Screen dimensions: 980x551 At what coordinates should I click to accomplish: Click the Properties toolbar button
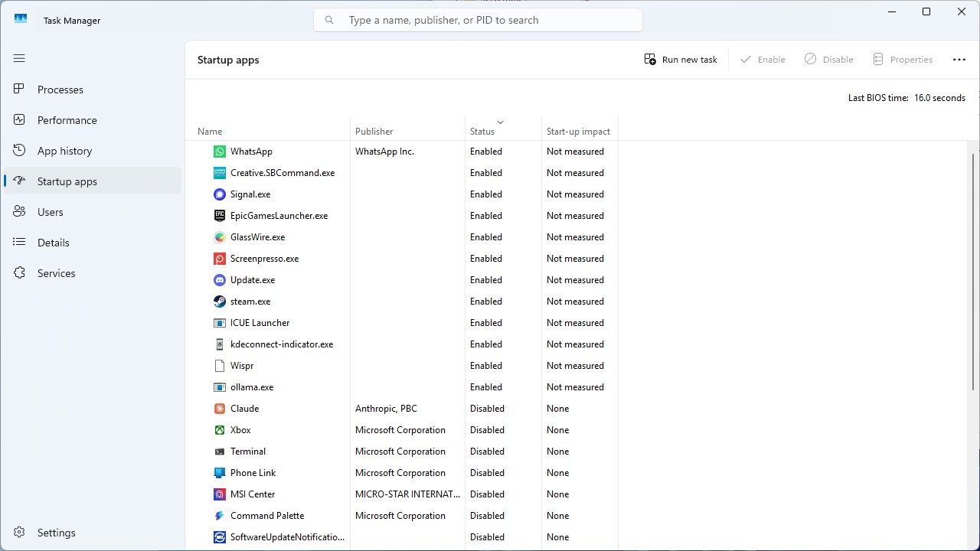(x=902, y=60)
